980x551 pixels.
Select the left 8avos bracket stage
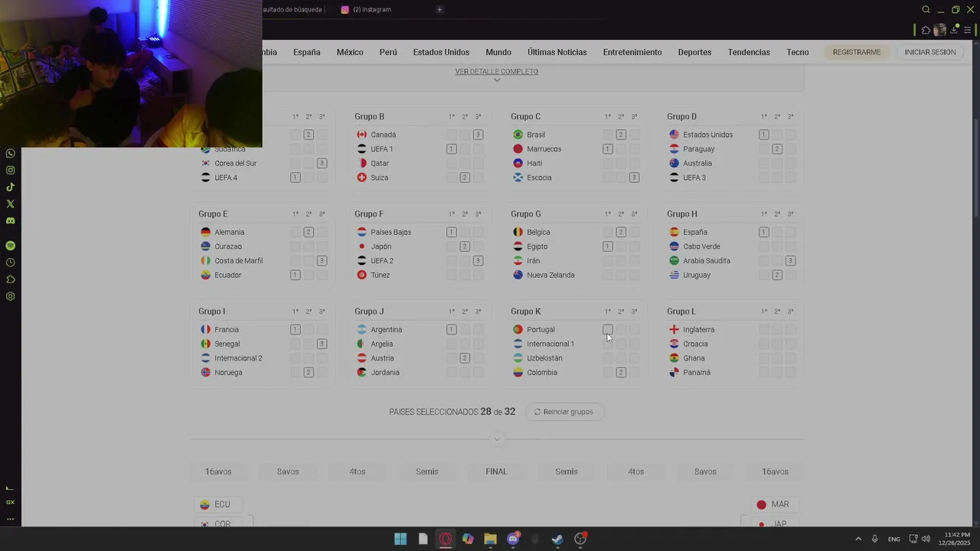pyautogui.click(x=288, y=471)
